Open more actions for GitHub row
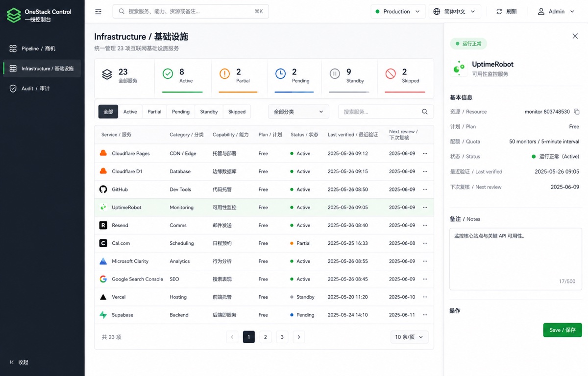This screenshot has width=588, height=376. pos(425,189)
